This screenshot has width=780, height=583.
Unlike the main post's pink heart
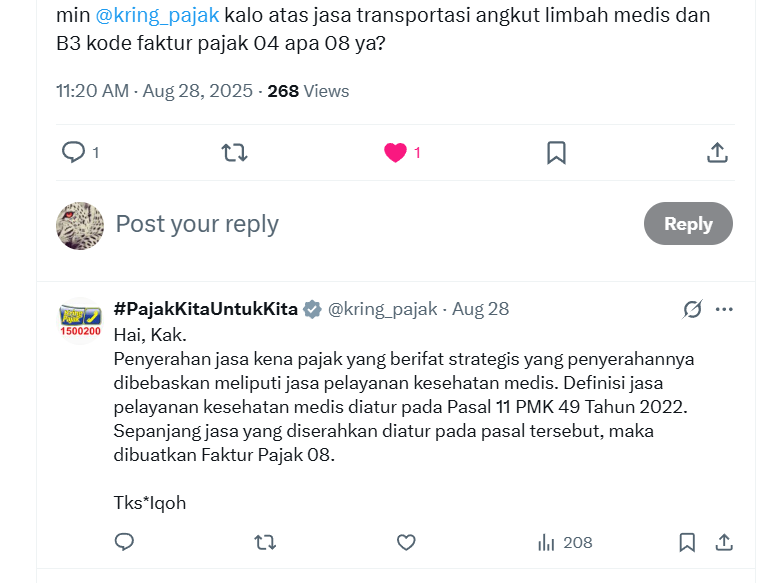tap(396, 152)
